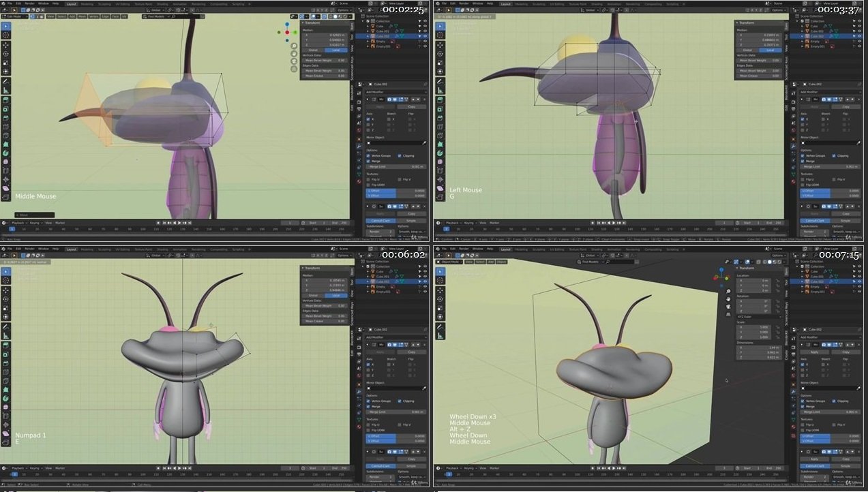This screenshot has width=868, height=492.
Task: Open Mesh menu in 00:02:25 frame
Action: (x=82, y=16)
